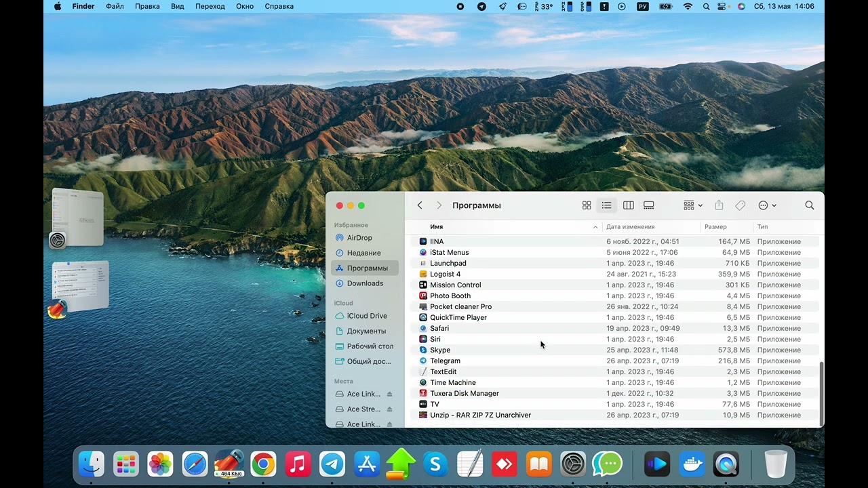Switch Finder to column view
The height and width of the screenshot is (488, 868).
[629, 205]
